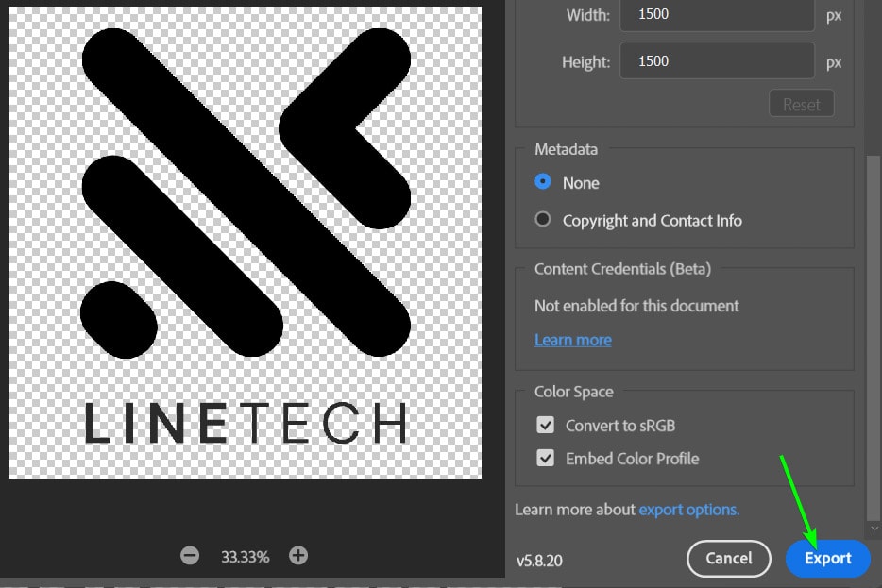882x588 pixels.
Task: Uncheck the Convert to sRGB checkbox
Action: click(x=545, y=425)
